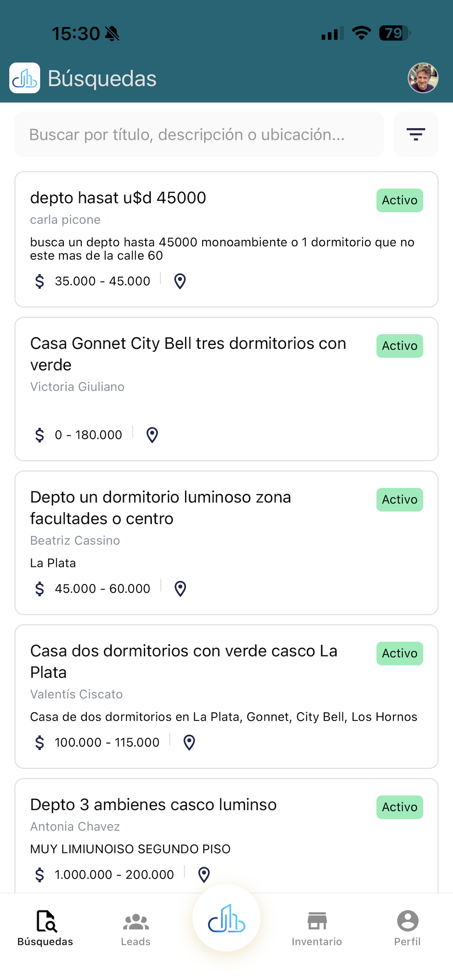Focus the search by title field

199,134
